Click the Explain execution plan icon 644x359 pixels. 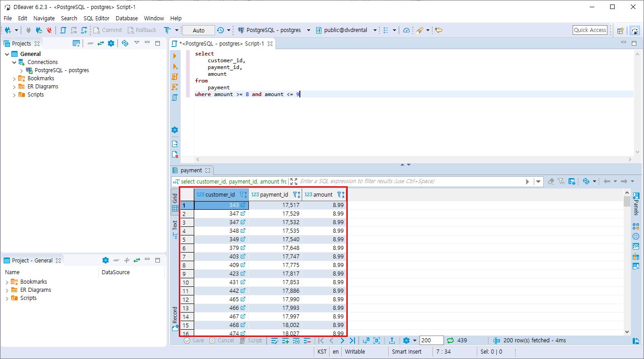point(175,97)
